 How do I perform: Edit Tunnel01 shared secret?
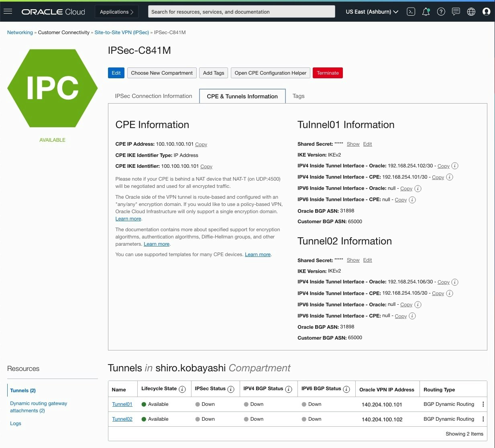367,144
